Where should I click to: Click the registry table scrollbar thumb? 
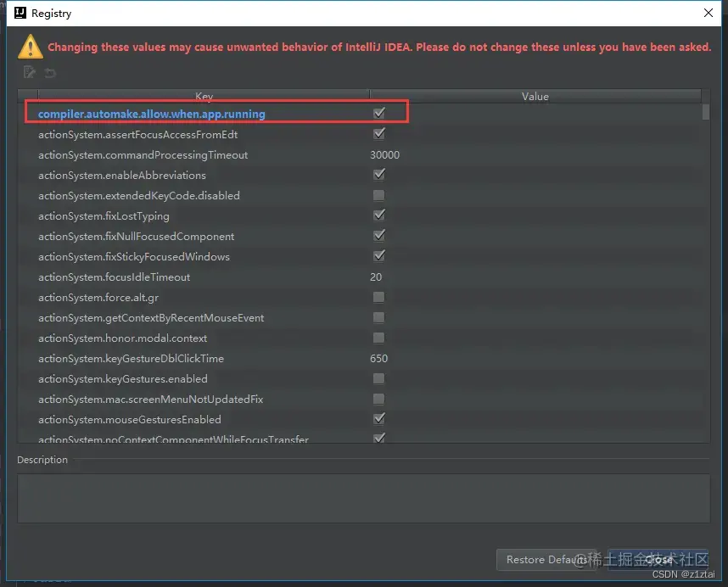706,112
